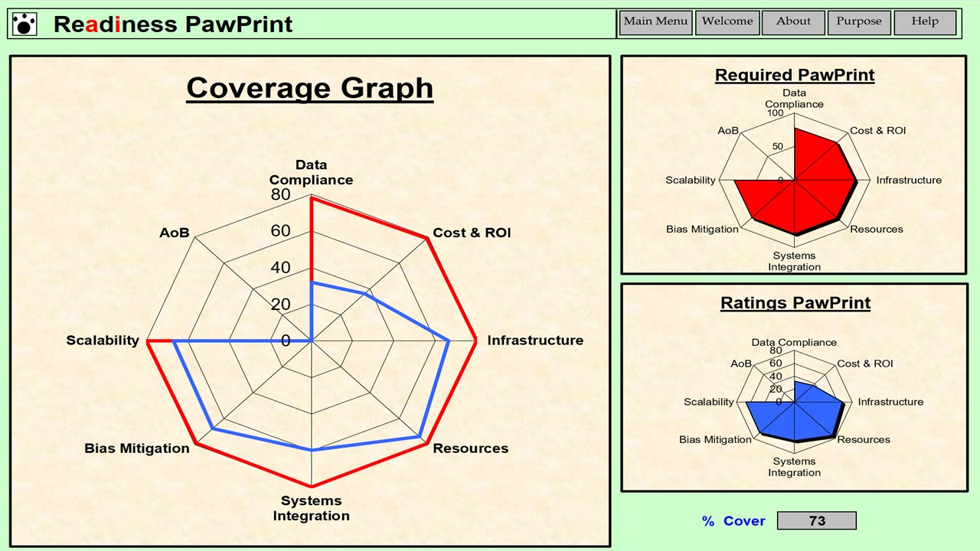Click Bias Mitigation label on Coverage Graph
This screenshot has height=551, width=980.
click(x=137, y=448)
